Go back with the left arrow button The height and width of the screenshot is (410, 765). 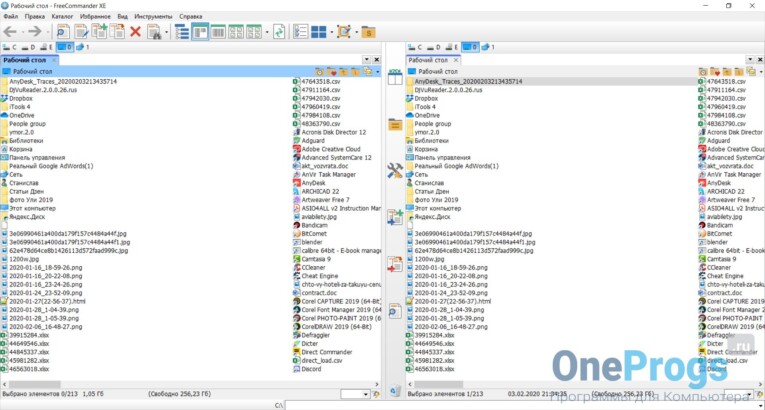[10, 32]
